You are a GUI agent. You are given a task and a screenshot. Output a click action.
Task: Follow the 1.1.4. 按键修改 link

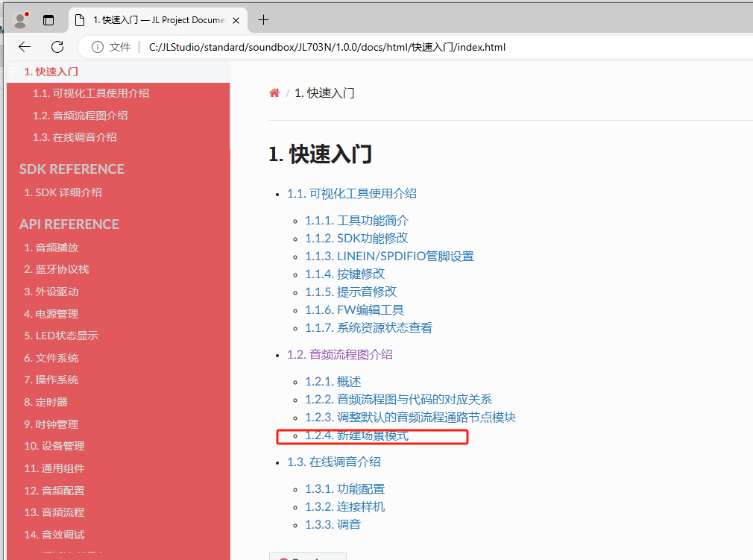[344, 274]
